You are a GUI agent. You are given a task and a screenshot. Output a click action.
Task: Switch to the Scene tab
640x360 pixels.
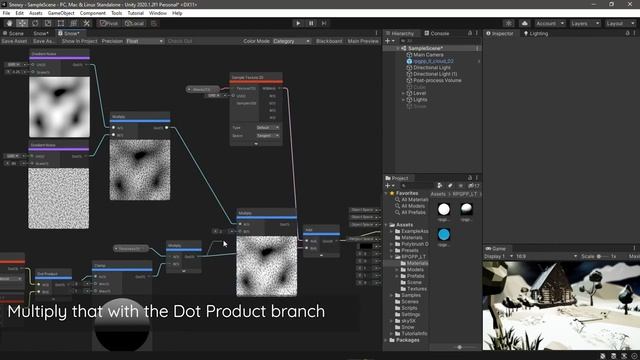tap(13, 33)
